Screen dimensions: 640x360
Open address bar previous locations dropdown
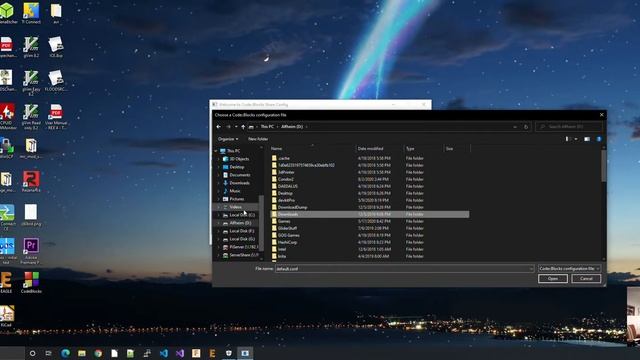[515, 127]
